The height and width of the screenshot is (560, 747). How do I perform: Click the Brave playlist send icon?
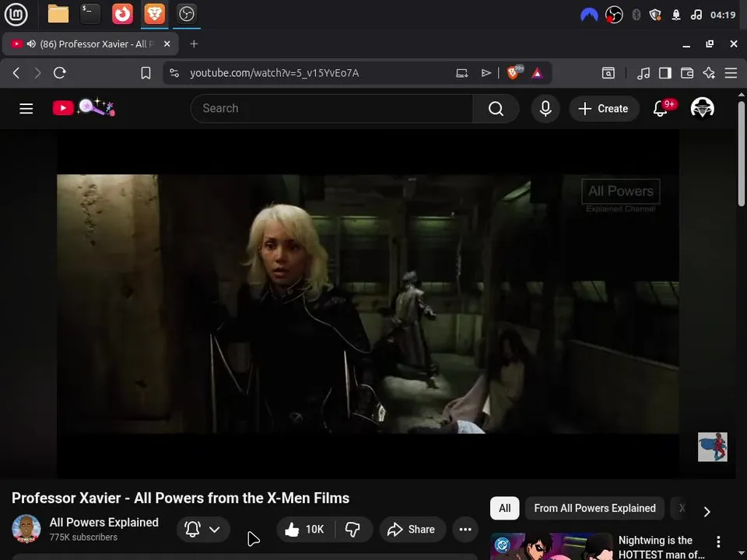point(486,73)
